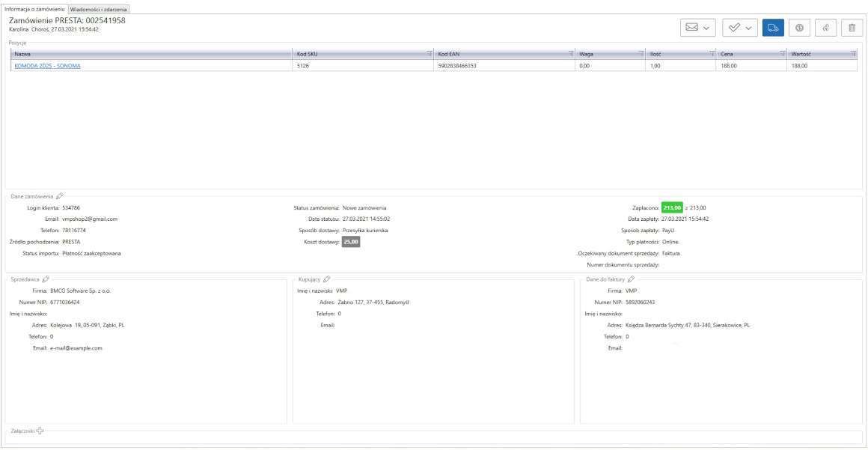Click pencil icon beside Dane do faktury
868x450 pixels.
pos(631,279)
